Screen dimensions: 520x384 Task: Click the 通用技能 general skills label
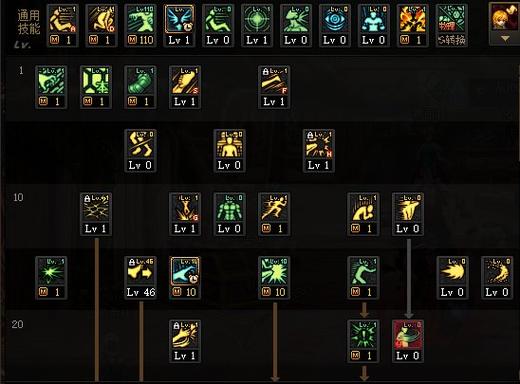(29, 22)
